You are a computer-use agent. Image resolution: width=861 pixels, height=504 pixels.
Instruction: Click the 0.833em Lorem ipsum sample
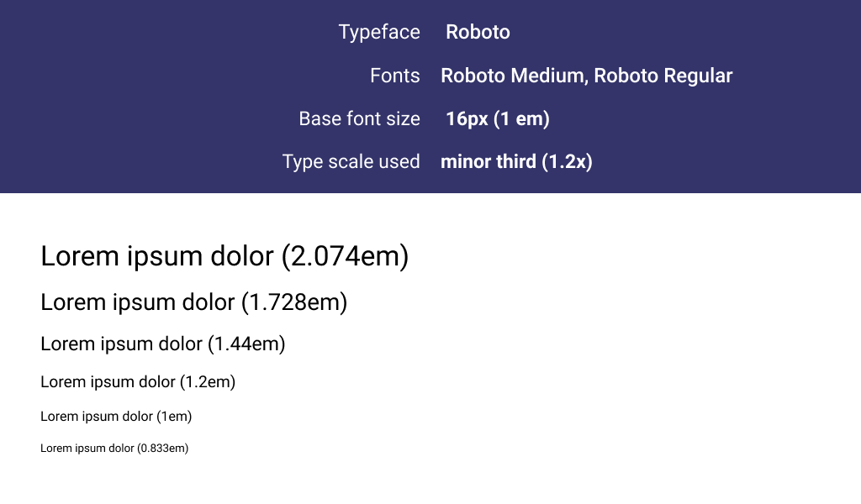(114, 448)
